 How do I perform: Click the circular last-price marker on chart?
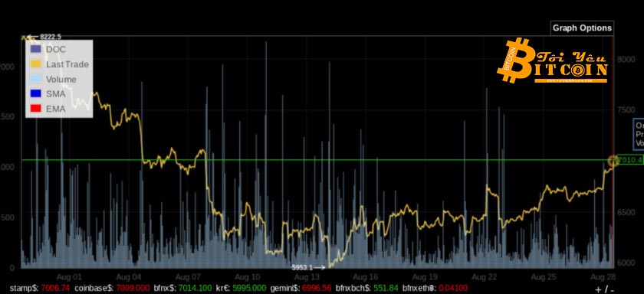coord(613,160)
